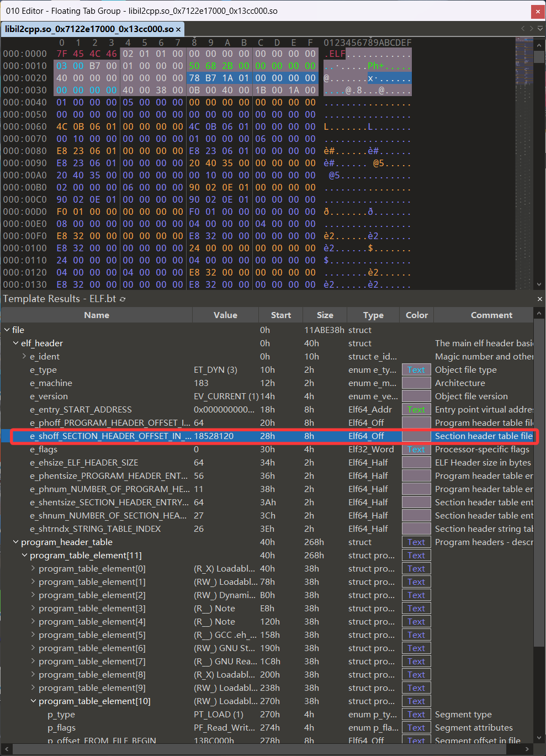Expand program_table_element[1]
The width and height of the screenshot is (546, 756).
(x=33, y=581)
